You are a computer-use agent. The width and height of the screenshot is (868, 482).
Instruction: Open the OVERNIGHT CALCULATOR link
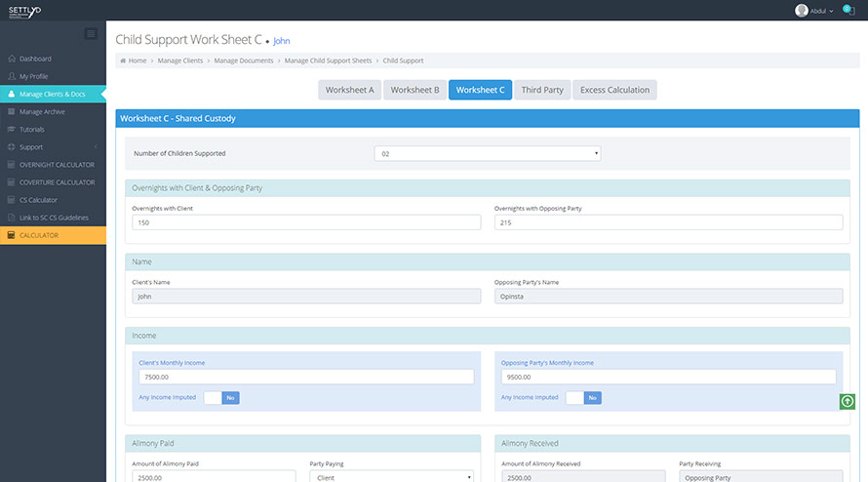click(57, 165)
